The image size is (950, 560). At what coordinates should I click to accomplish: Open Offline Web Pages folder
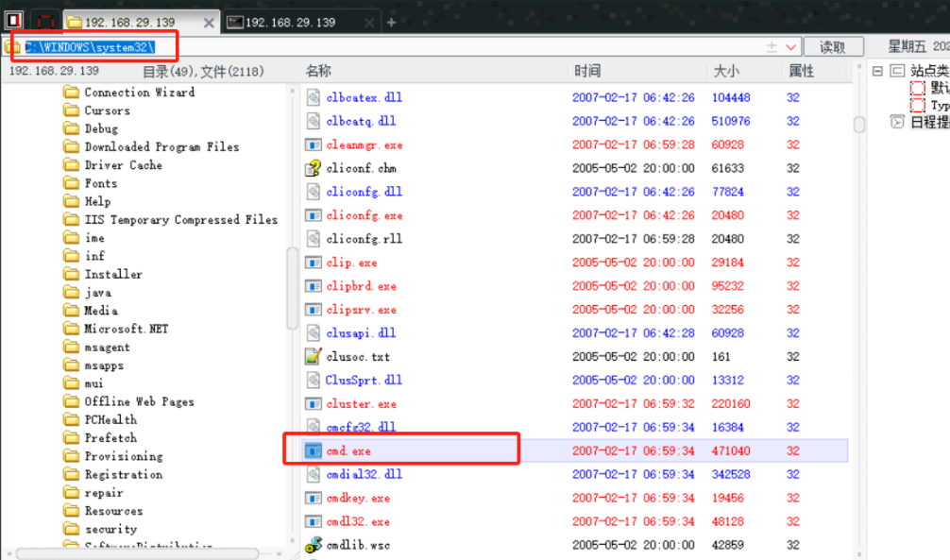[x=140, y=401]
